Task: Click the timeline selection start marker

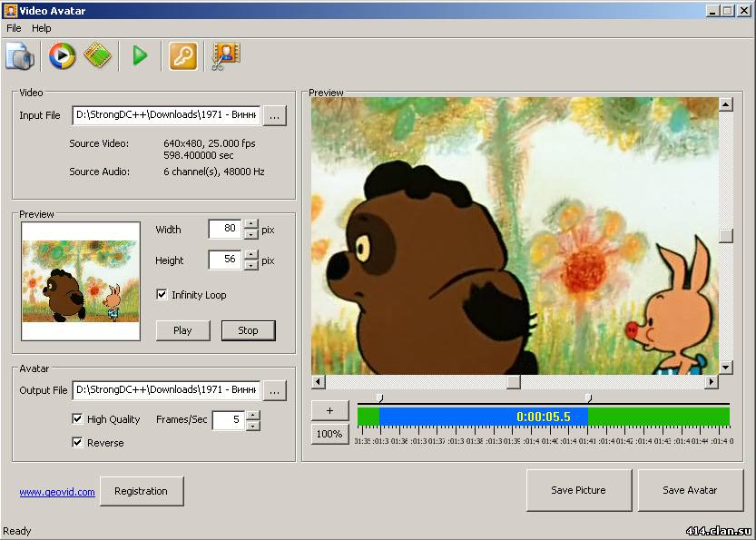Action: click(x=380, y=398)
